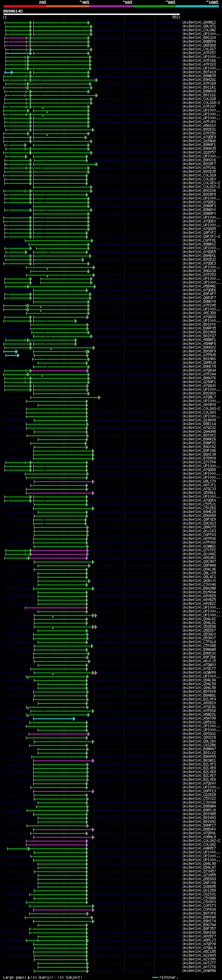Click hit UniRef100_Q1EP57
The height and width of the screenshot is (980, 222).
[199, 153]
